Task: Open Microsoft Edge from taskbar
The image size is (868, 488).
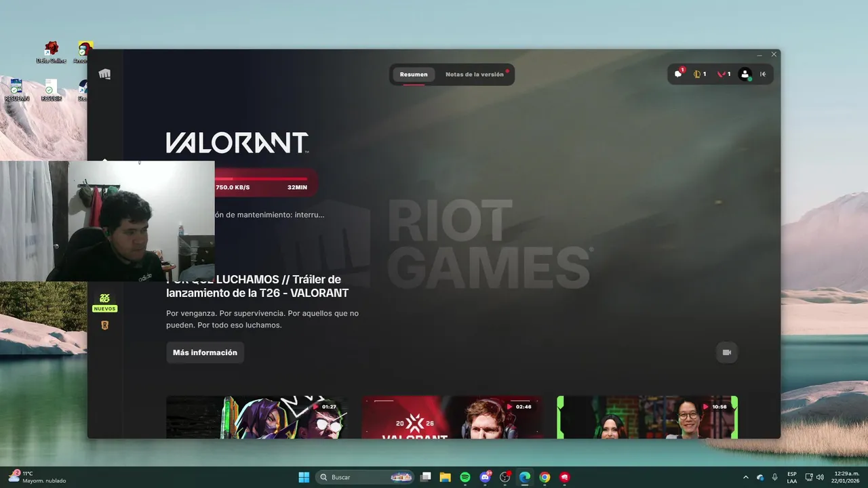Action: (525, 477)
